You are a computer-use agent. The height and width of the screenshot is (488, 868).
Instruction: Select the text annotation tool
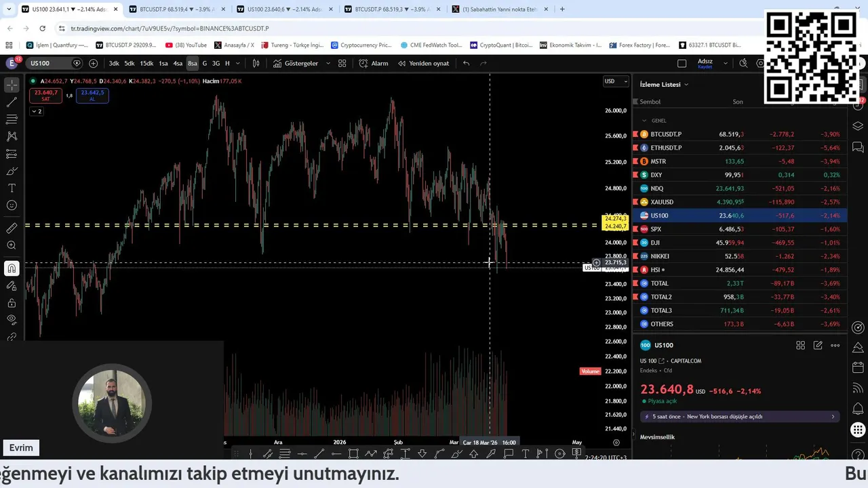pos(12,188)
